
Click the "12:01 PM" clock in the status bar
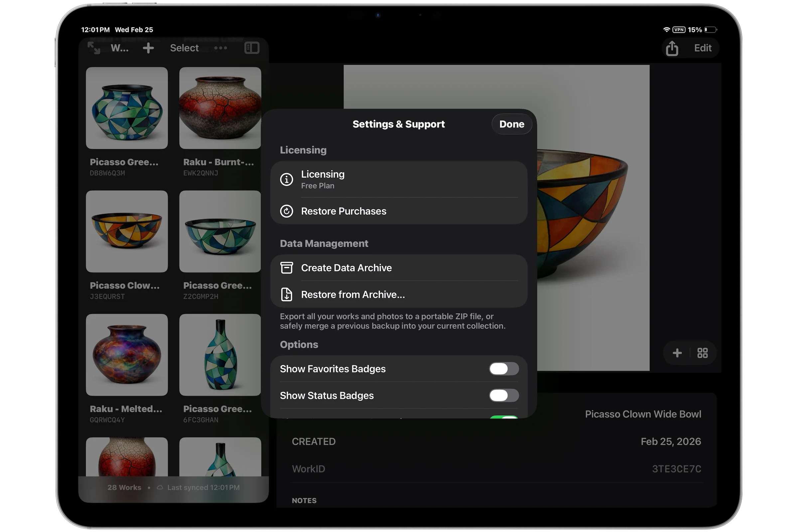click(x=95, y=30)
